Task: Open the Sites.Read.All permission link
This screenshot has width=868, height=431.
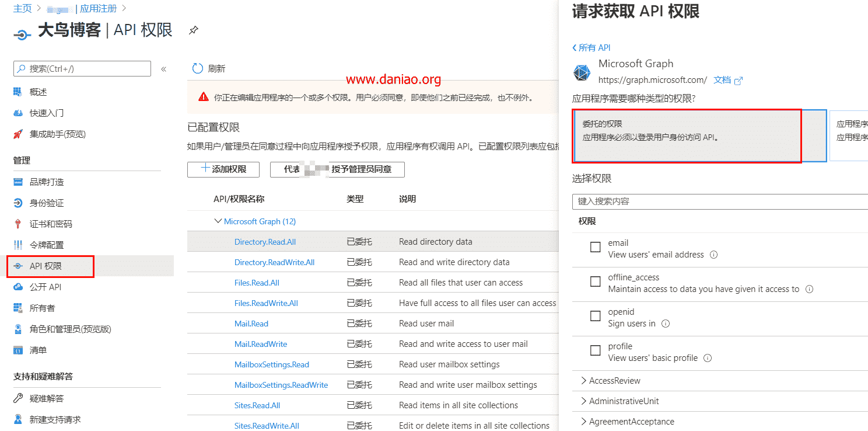Action: click(x=257, y=405)
